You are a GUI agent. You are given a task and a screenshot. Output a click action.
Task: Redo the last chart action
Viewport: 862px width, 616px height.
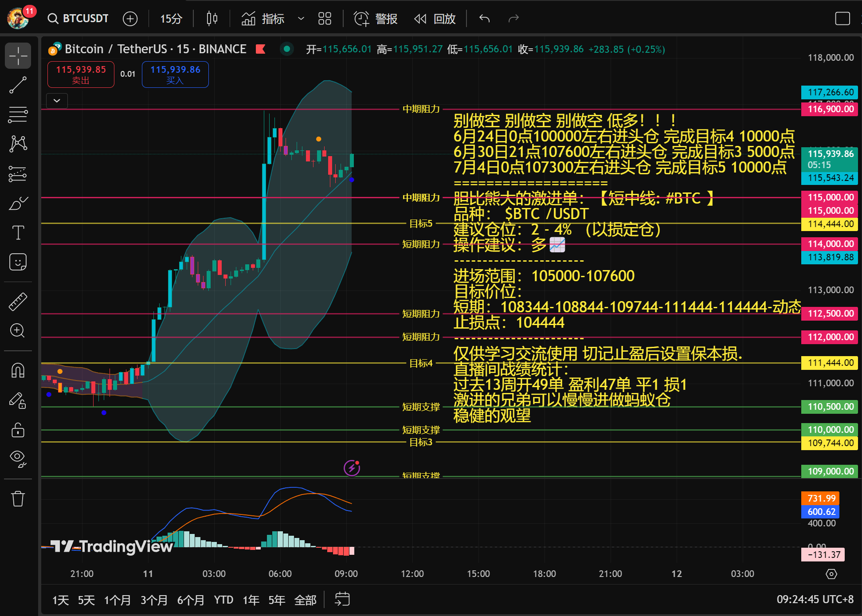point(513,19)
